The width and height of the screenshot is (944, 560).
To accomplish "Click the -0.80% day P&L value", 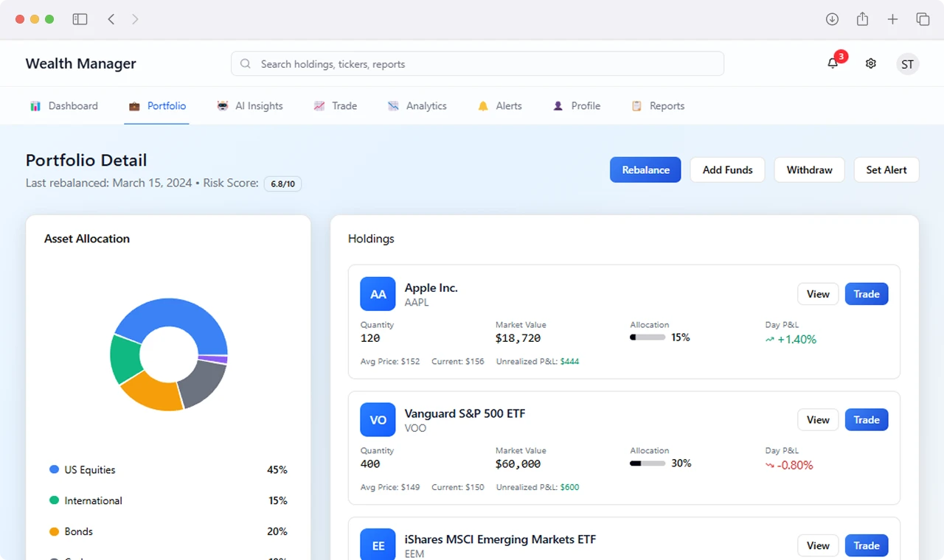I will pos(795,466).
